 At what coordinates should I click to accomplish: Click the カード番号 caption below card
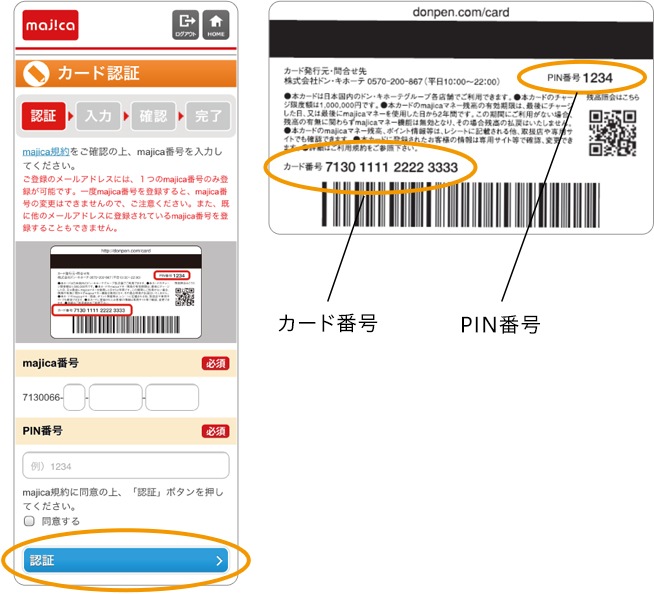pos(327,323)
